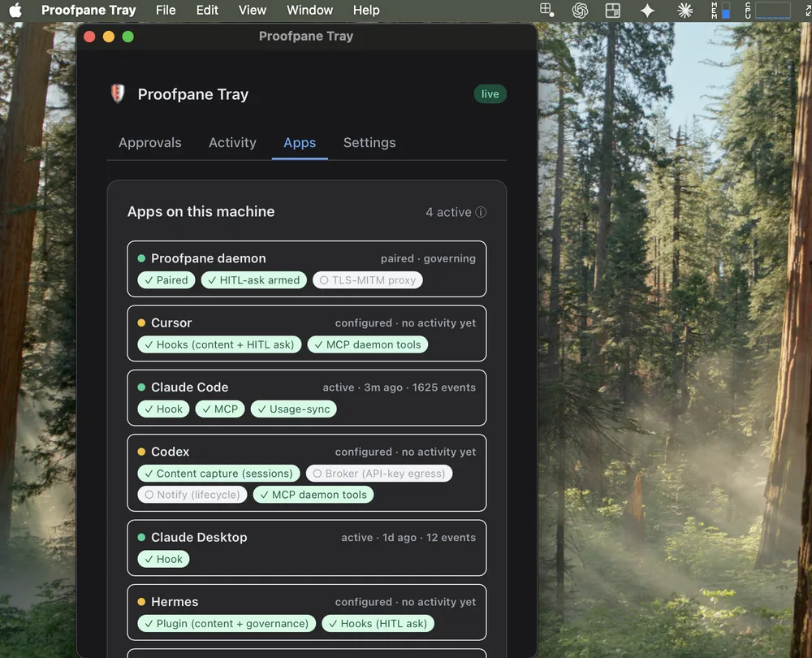Click the four-point sparkle menu bar icon
The width and height of the screenshot is (812, 658).
[x=647, y=11]
